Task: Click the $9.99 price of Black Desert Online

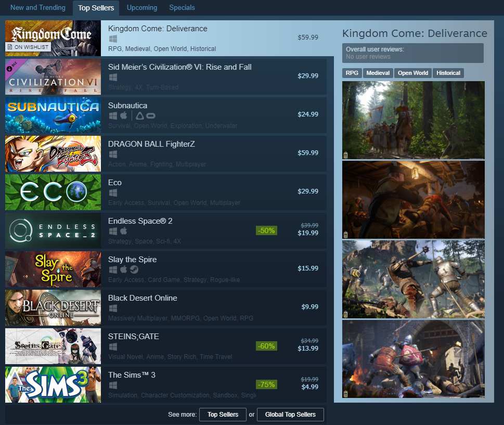Action: 310,307
